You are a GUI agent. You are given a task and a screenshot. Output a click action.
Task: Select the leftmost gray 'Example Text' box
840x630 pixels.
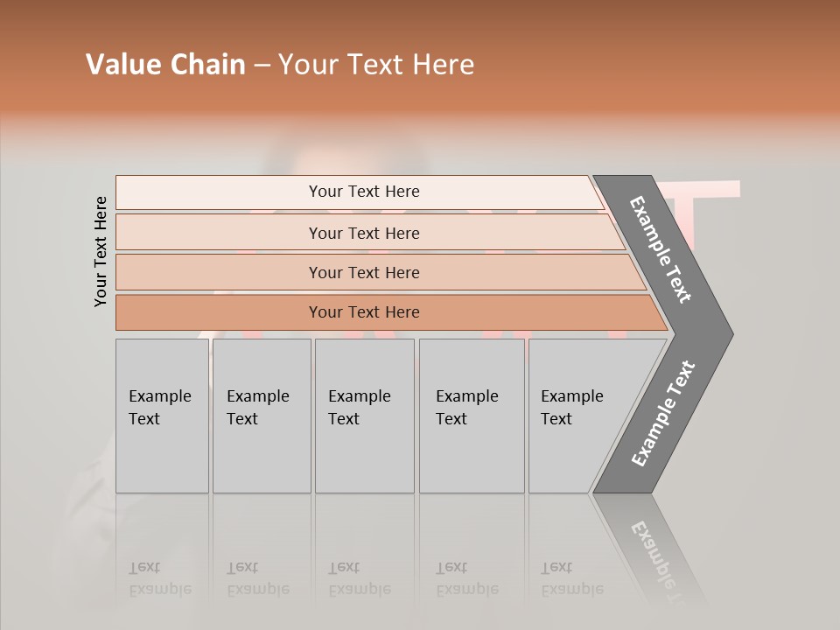(x=162, y=416)
